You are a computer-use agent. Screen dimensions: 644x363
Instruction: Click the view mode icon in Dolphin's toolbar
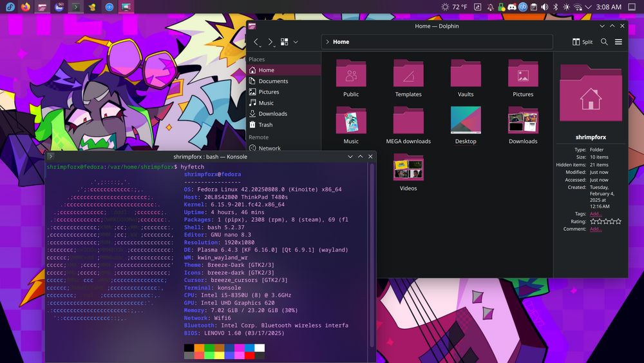(x=284, y=42)
